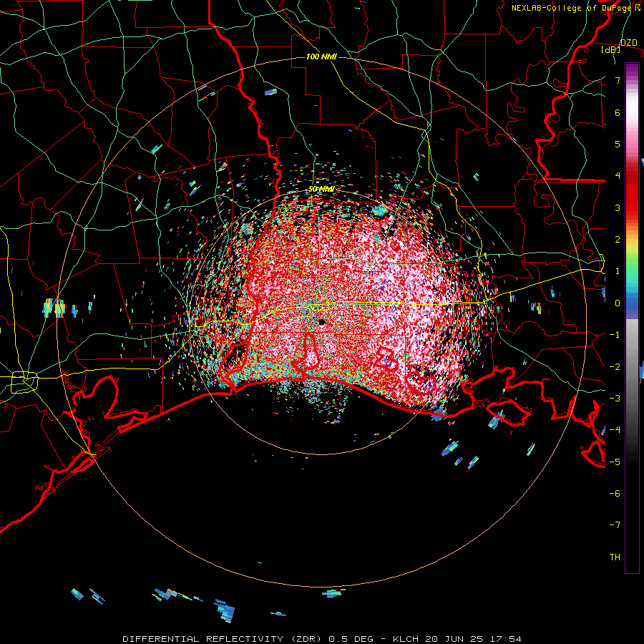Image resolution: width=644 pixels, height=644 pixels.
Task: Click the bottom caption with KLCH timestamp
Action: [322, 639]
